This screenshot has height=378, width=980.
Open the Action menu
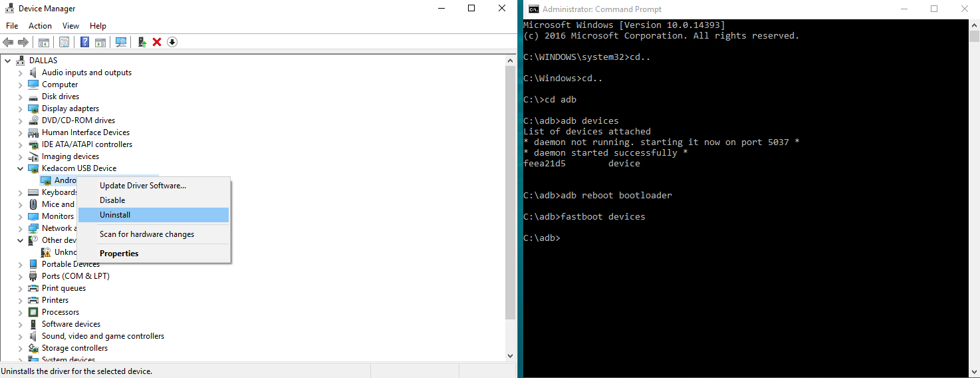40,26
